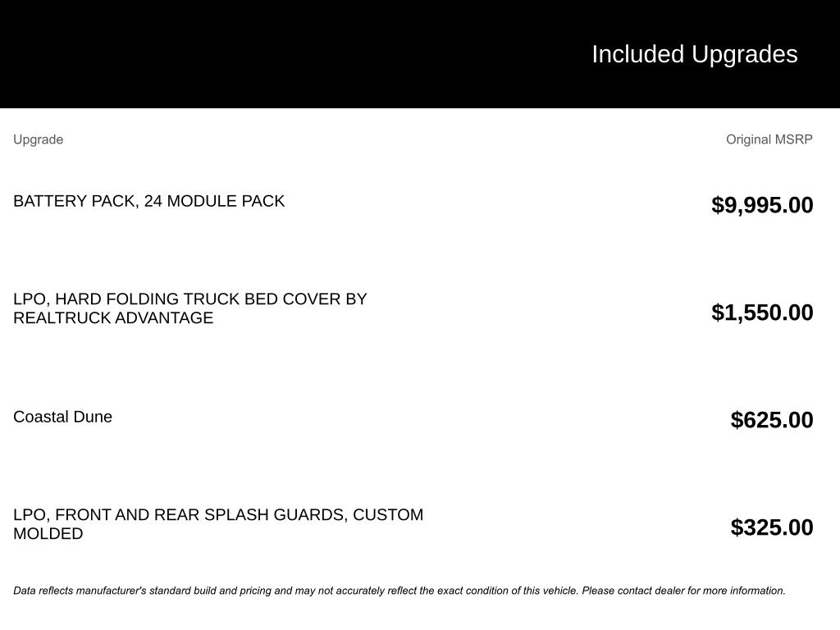This screenshot has height=630, width=840.
Task: Select the Front and Rear Splash Guards upgrade
Action: [x=218, y=524]
